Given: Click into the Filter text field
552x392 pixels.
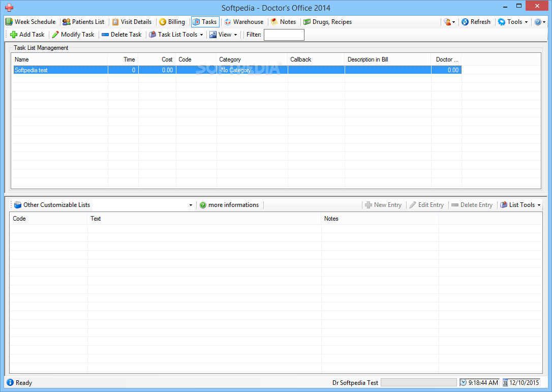Looking at the screenshot, I should pos(284,35).
